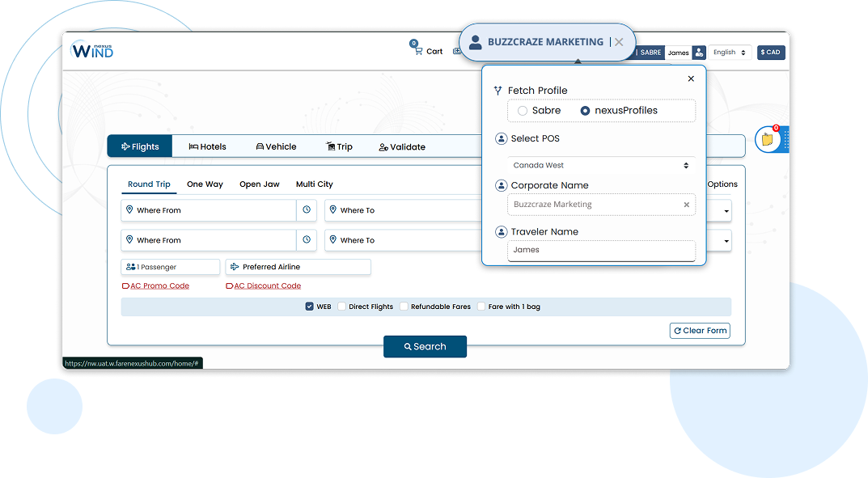Expand dropdown arrow on first route row
The width and height of the screenshot is (868, 478).
point(726,211)
